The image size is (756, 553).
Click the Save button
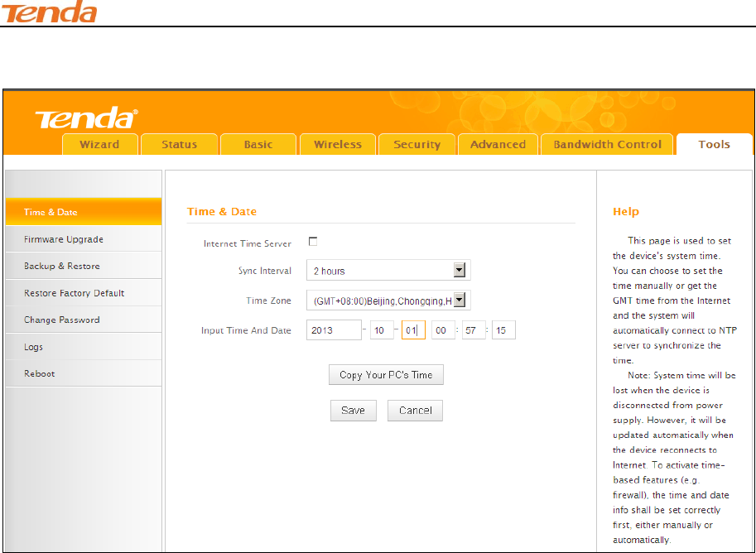(354, 411)
